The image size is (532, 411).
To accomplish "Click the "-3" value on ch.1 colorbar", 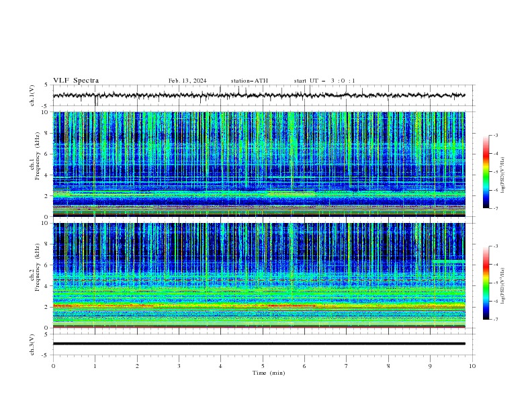I will (495, 135).
